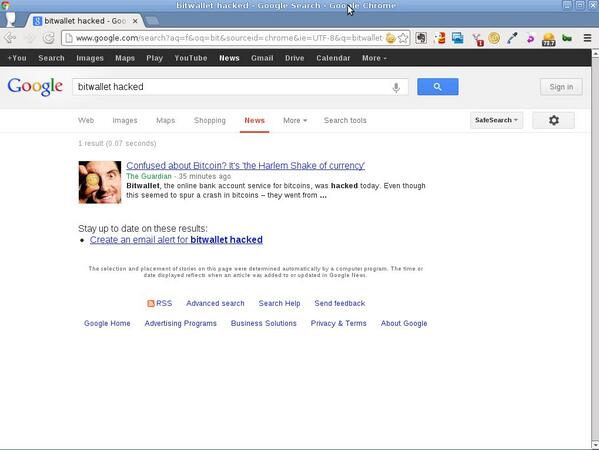Open the Search Help link

click(279, 303)
